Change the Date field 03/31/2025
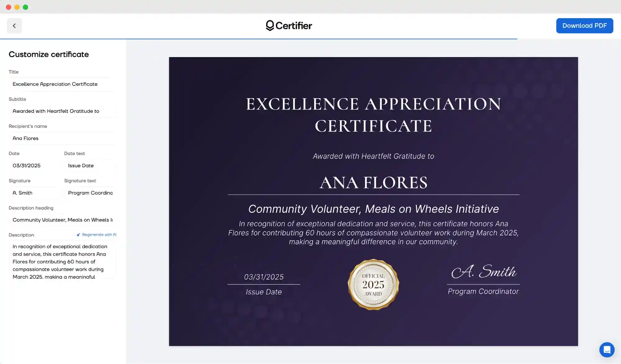This screenshot has width=621, height=364. pyautogui.click(x=34, y=166)
